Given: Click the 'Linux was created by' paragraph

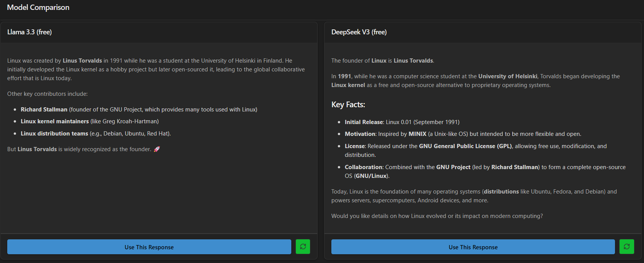Looking at the screenshot, I should (x=156, y=69).
